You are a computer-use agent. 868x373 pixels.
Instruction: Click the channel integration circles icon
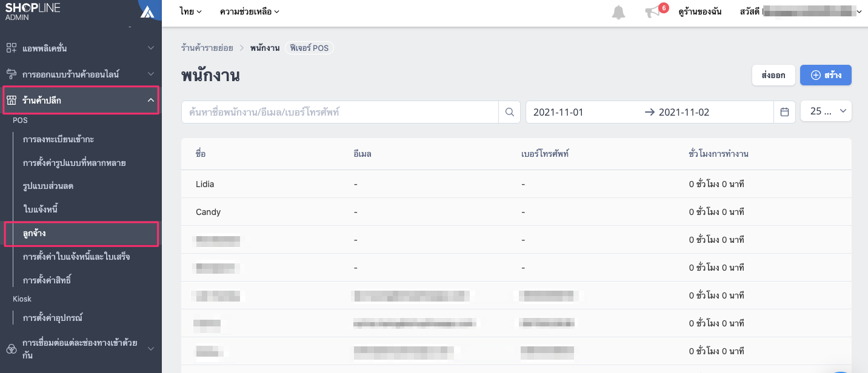click(x=11, y=349)
